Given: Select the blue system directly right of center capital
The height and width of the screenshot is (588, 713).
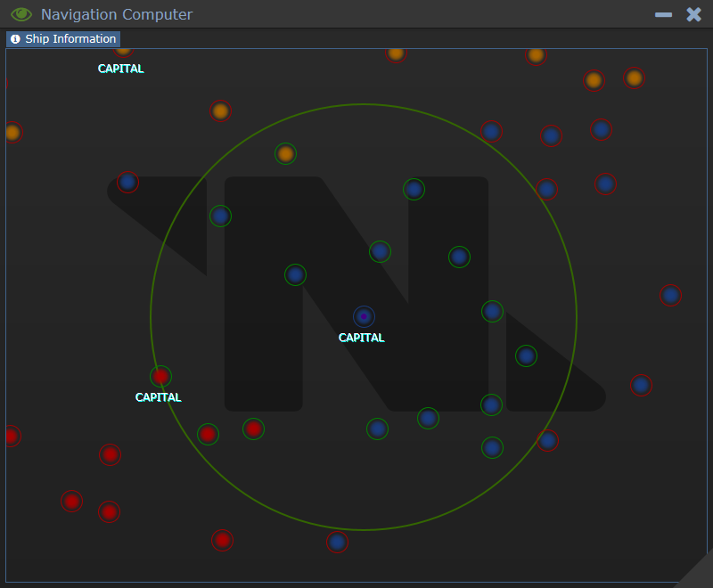Looking at the screenshot, I should click(x=493, y=312).
